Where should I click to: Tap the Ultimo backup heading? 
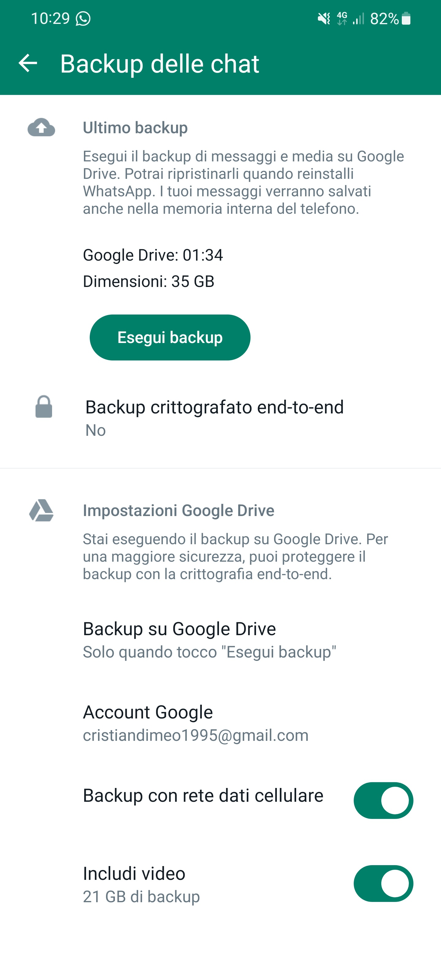(x=135, y=128)
